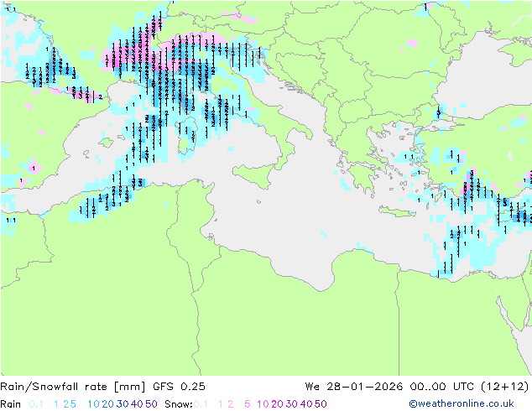Click the date "We 28-01-2026"

point(354,387)
